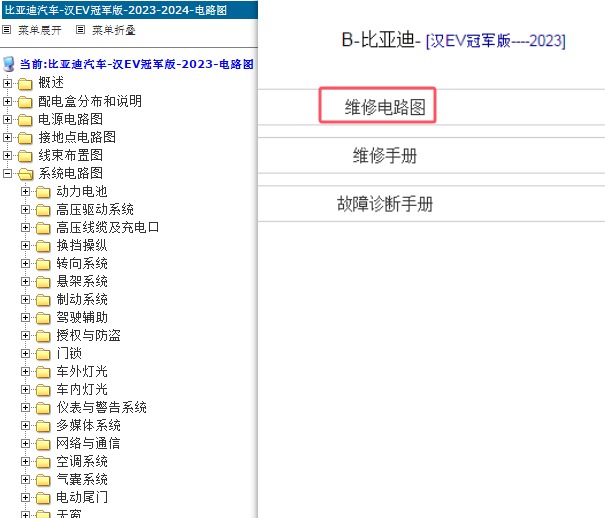Expand the 气囊系统 subfolder
Screen dimensions: 605x518
25,479
